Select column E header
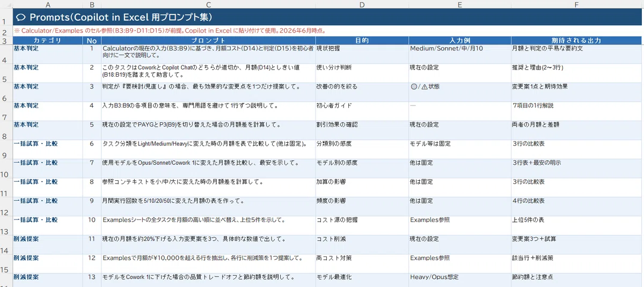Image resolution: width=644 pixels, height=287 pixels. (459, 4)
